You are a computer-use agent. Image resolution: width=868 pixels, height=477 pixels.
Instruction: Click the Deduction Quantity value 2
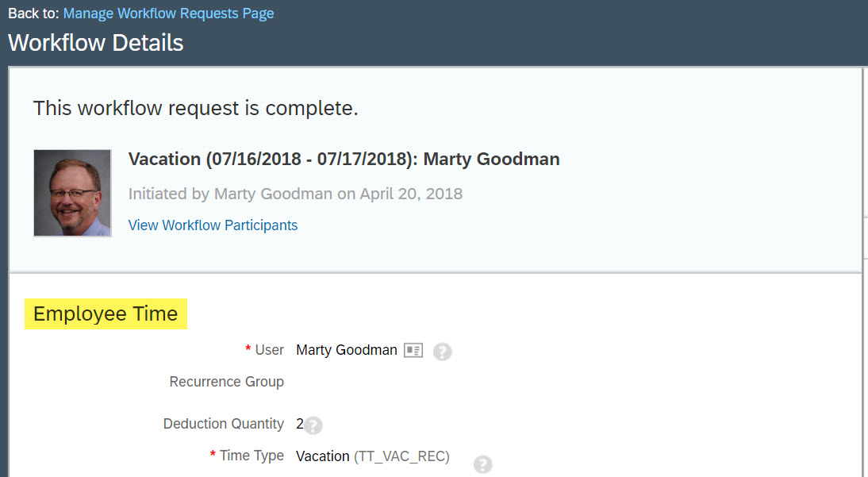(x=299, y=424)
